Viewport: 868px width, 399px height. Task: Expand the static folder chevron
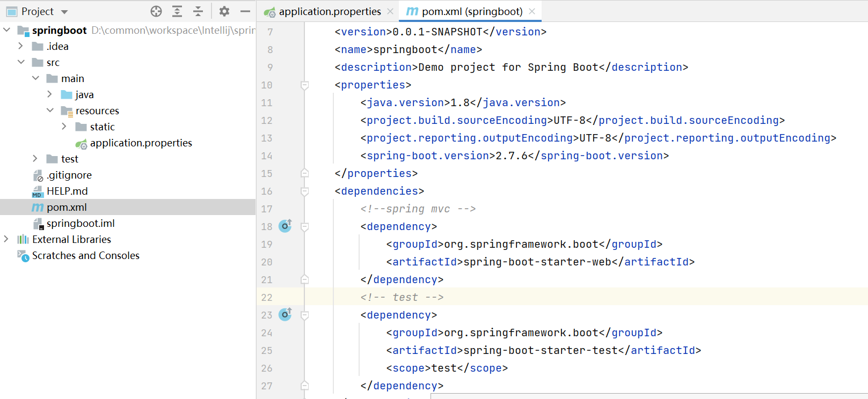[x=64, y=127]
